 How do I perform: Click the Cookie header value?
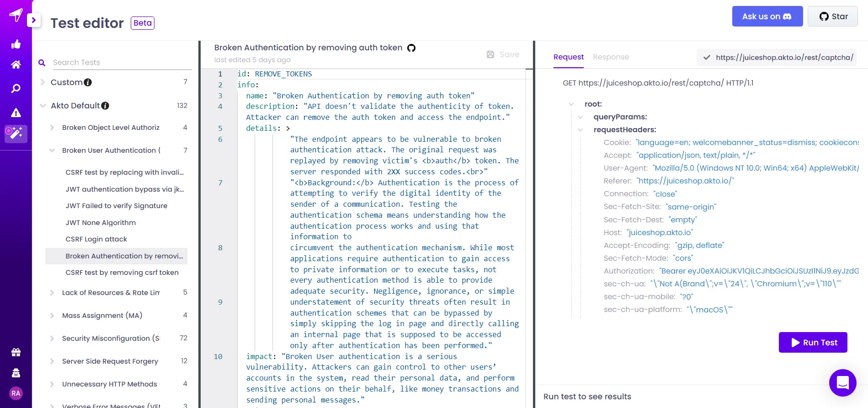tap(747, 143)
